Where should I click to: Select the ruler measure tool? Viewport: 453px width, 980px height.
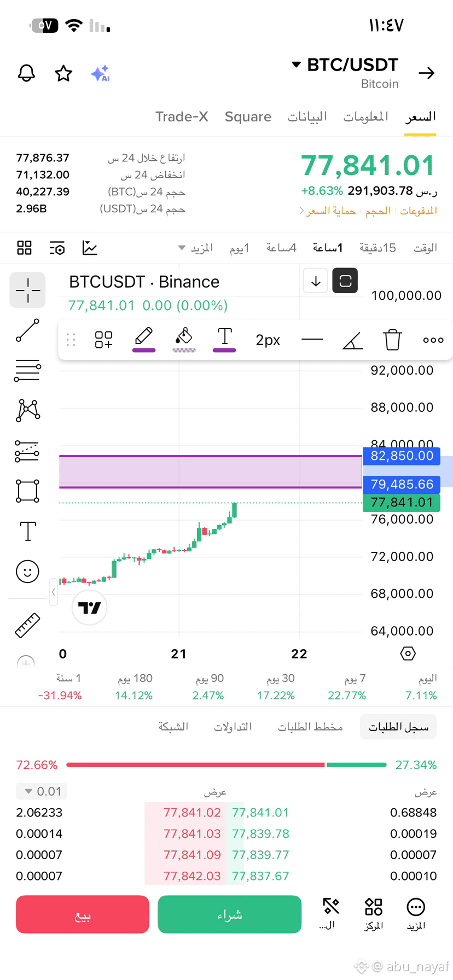27,626
